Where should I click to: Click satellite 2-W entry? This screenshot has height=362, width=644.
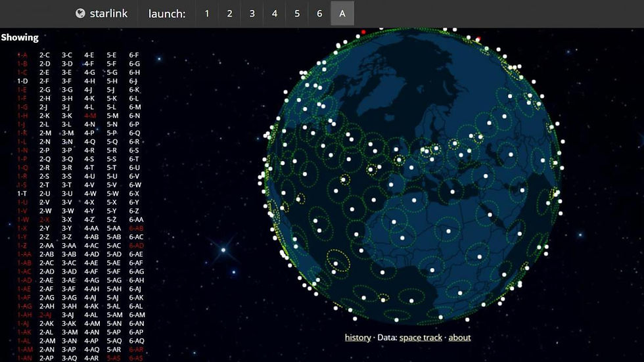coord(45,211)
